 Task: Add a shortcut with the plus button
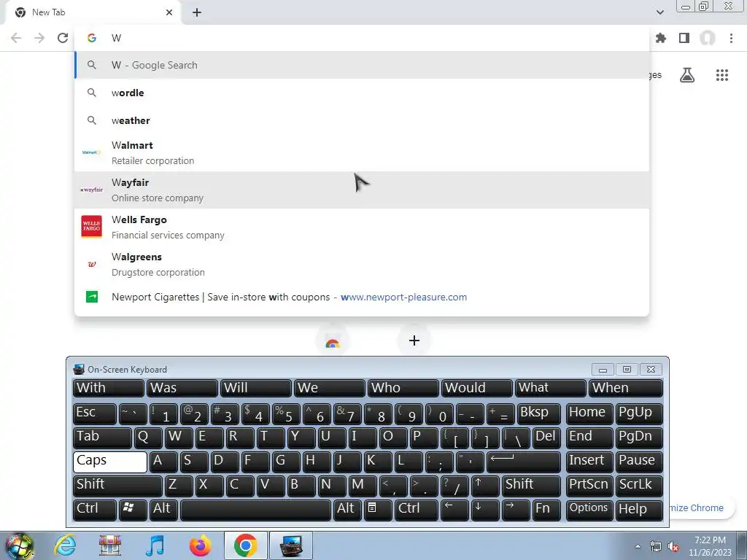point(414,341)
